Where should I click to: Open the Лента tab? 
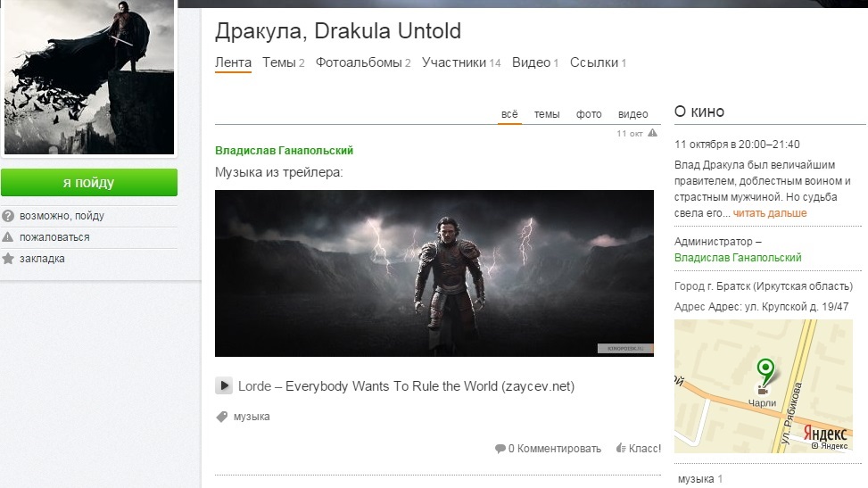point(233,62)
